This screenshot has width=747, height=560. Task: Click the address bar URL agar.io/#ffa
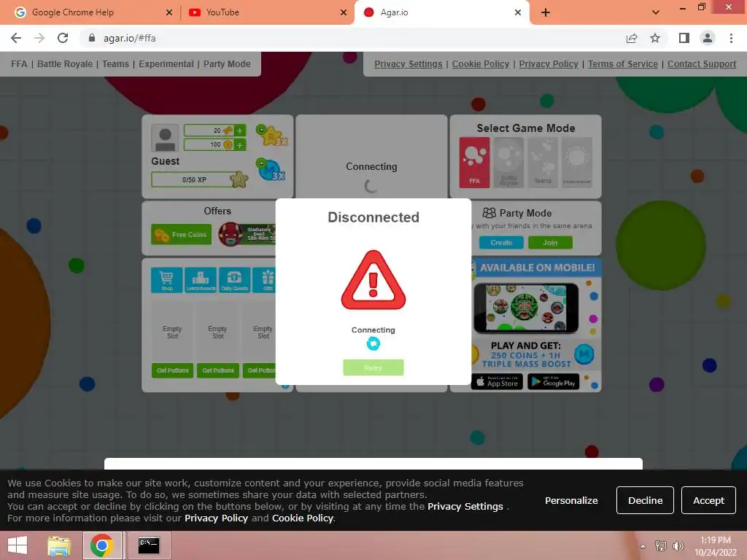pyautogui.click(x=130, y=38)
